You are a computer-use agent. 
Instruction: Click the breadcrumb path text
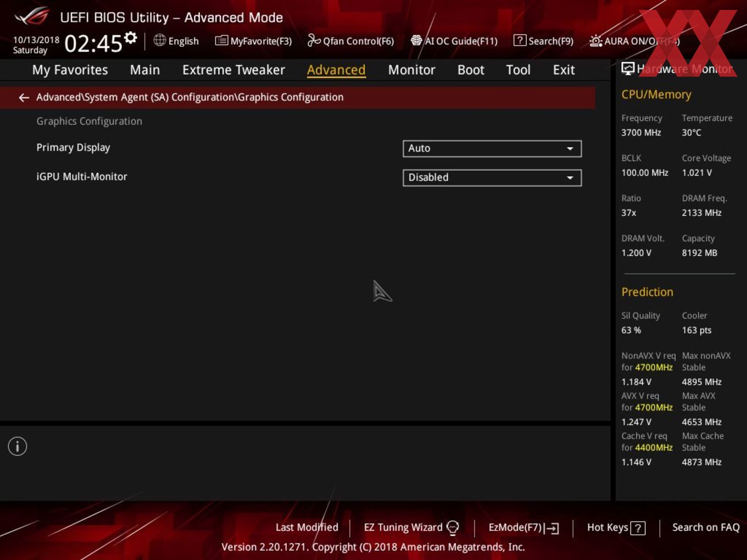[189, 97]
